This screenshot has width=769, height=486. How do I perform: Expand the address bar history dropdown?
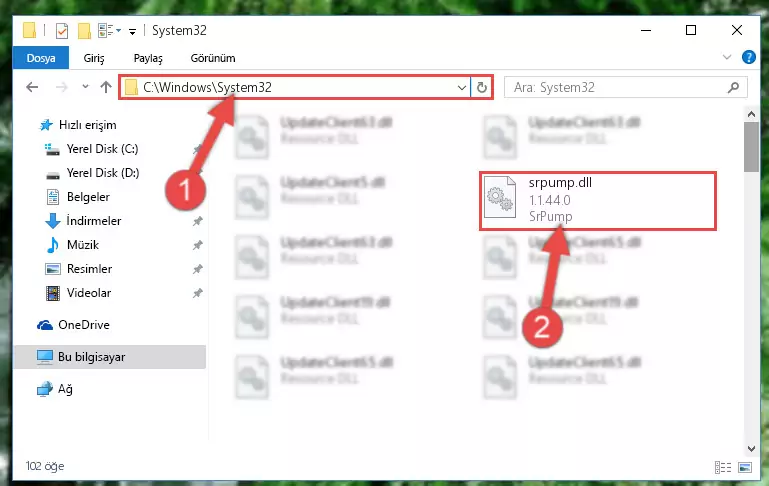(x=461, y=87)
